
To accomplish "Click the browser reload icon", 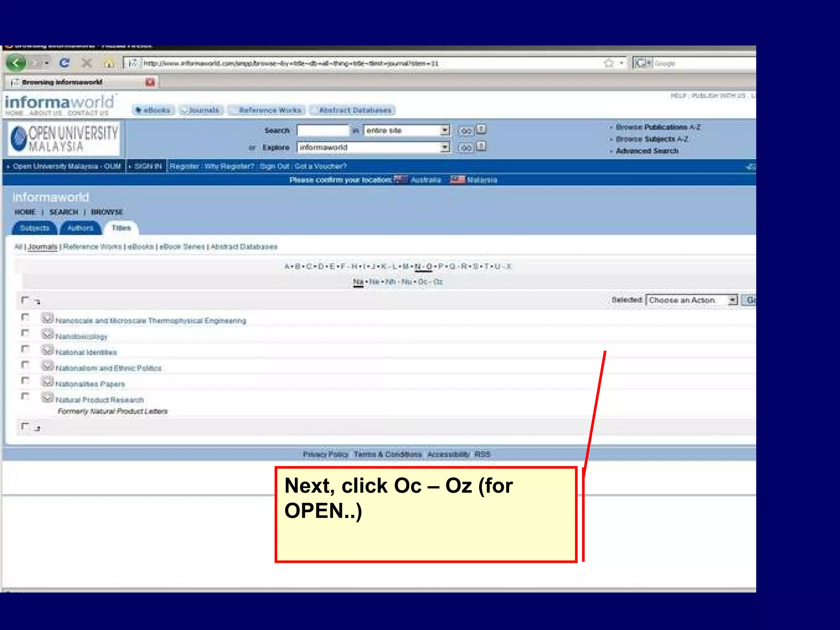I will [x=64, y=63].
